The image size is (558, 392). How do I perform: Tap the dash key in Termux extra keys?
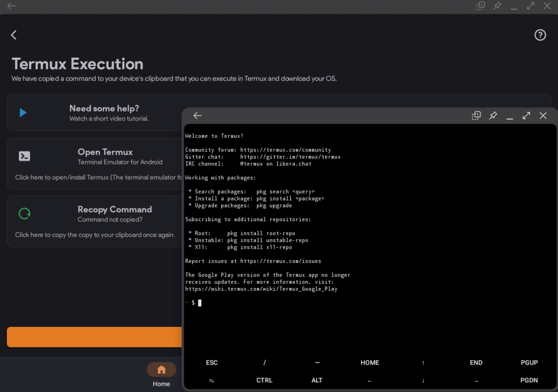pos(317,363)
